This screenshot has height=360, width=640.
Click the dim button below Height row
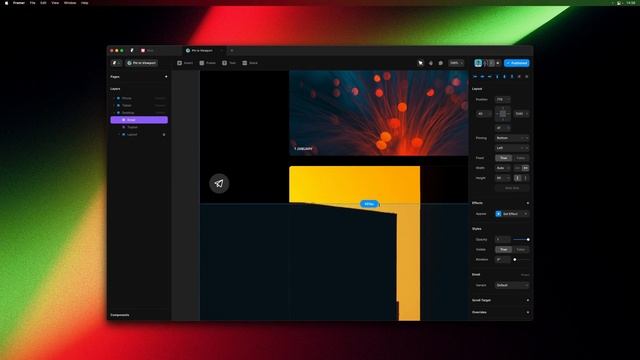point(512,188)
